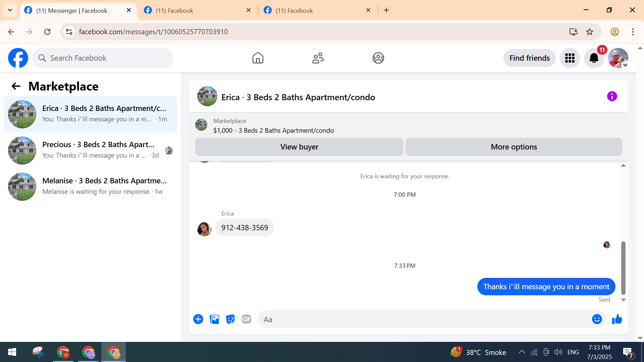Screen dimensions: 644x362
Task: Open the Facebook menu grid icon
Action: point(570,58)
